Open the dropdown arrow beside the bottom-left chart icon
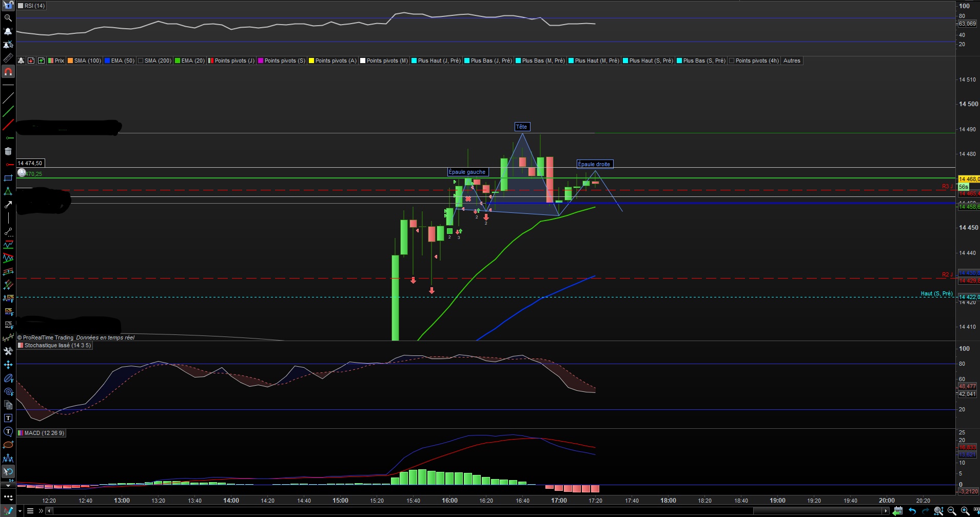This screenshot has width=980, height=517. pos(20,511)
